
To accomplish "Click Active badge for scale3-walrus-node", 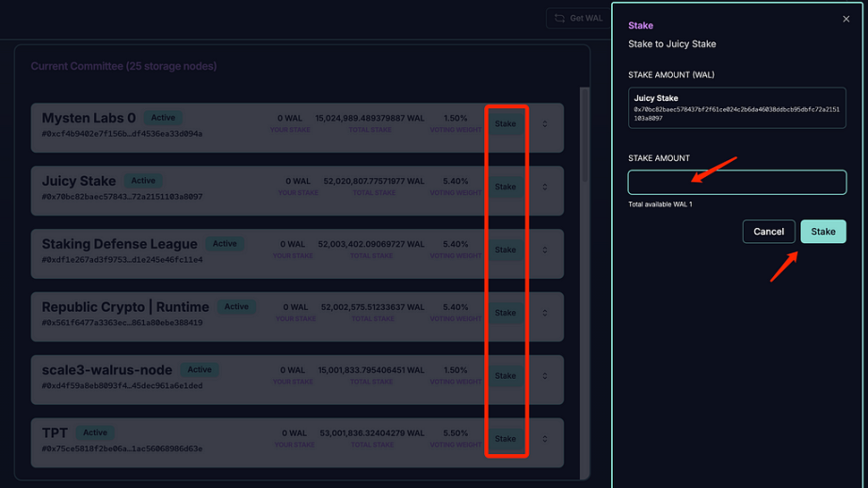I will 200,369.
